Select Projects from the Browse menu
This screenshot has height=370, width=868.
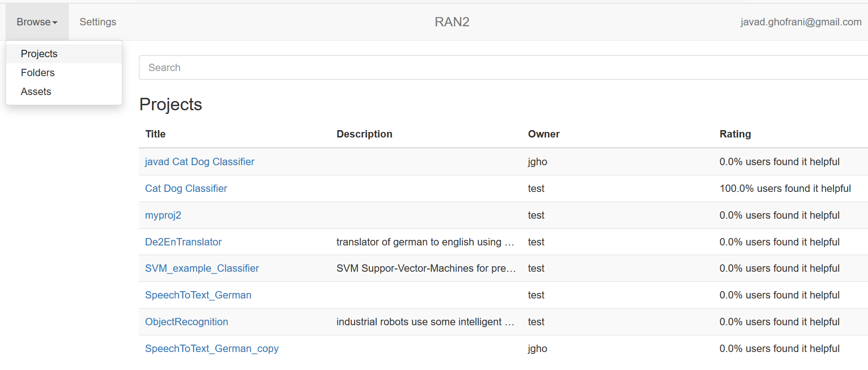point(39,54)
